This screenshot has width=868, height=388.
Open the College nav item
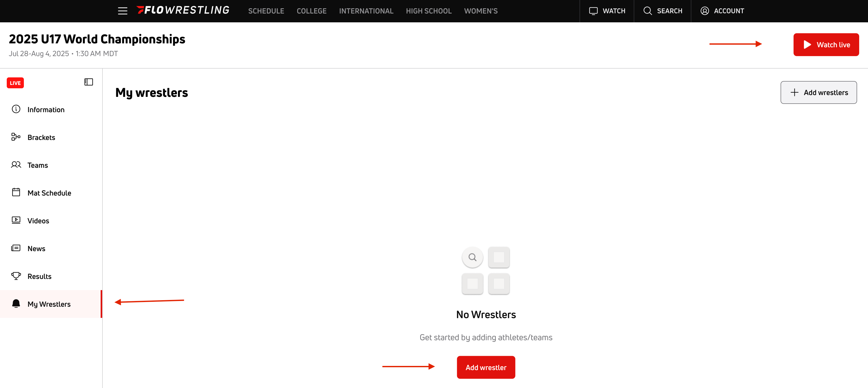coord(311,11)
